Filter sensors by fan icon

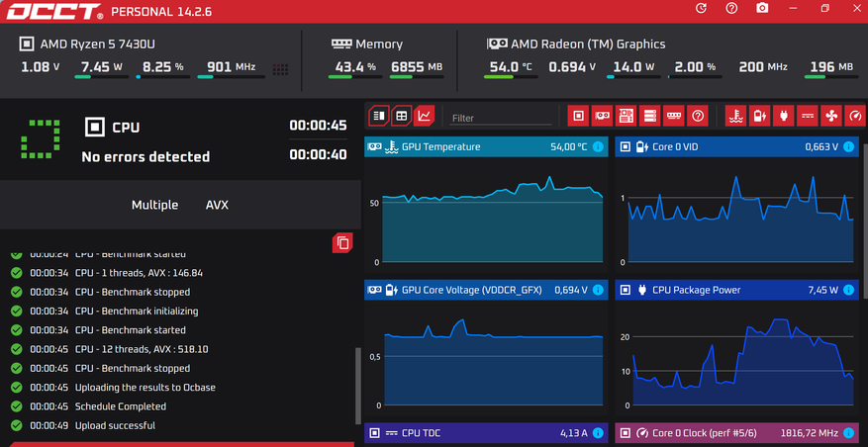coord(831,116)
